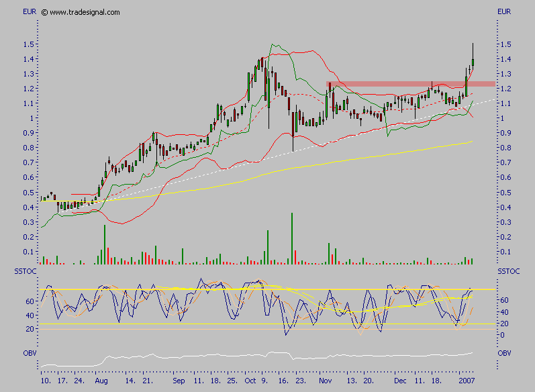
Task: Select the 1.2 value on the right price axis
Action: tap(506, 89)
